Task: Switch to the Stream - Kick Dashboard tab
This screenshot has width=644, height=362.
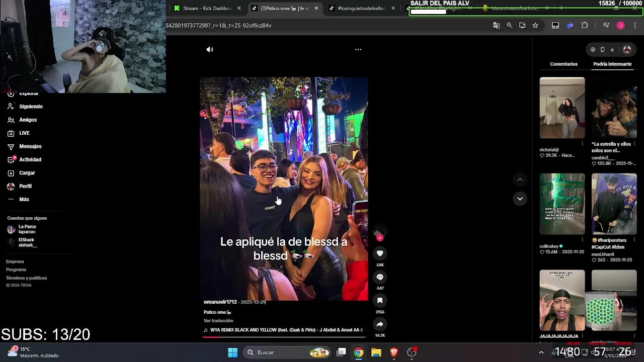Action: (x=202, y=8)
